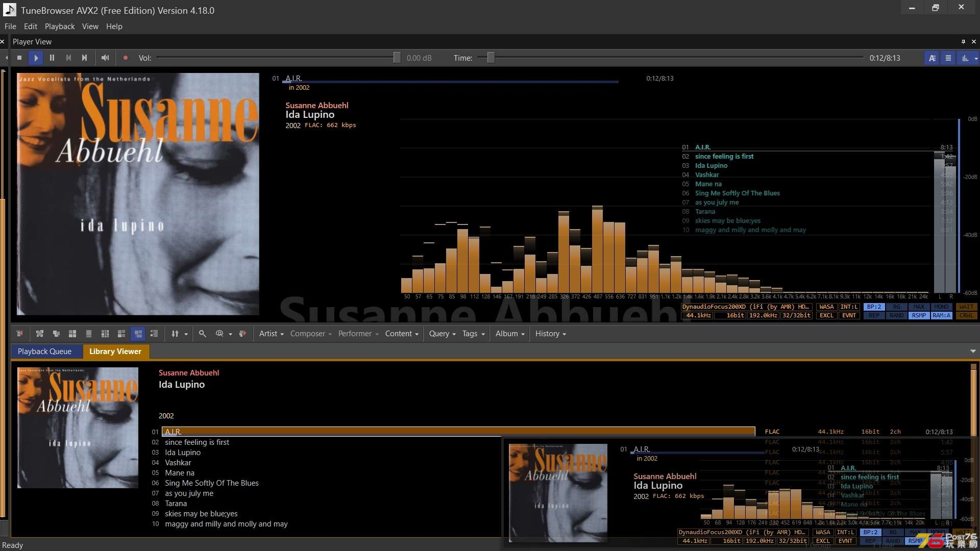Open the Edit menu
Viewport: 980px width, 551px height.
31,27
